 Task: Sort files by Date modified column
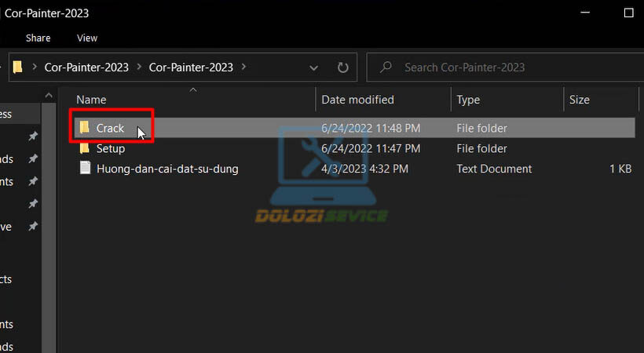pos(357,100)
